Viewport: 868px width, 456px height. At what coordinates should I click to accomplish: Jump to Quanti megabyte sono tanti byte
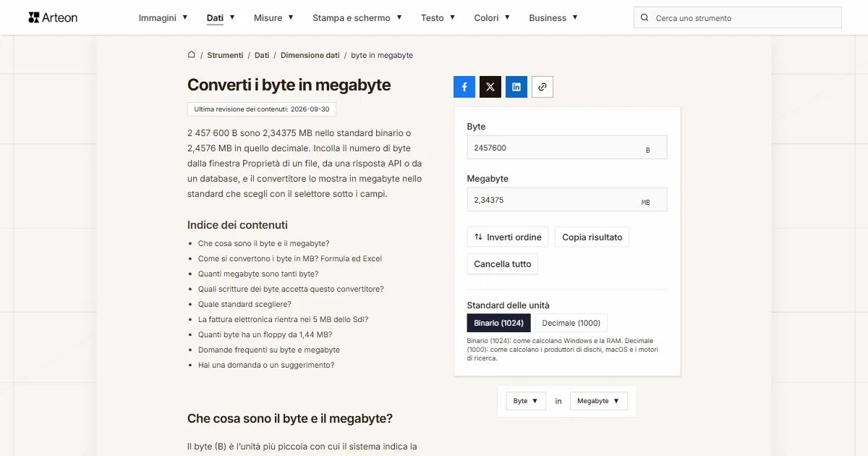(x=258, y=274)
